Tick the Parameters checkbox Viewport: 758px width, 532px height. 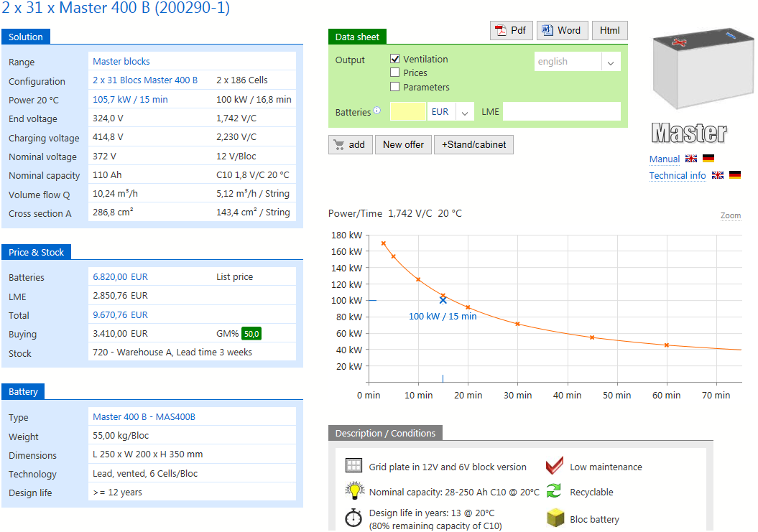coord(395,87)
